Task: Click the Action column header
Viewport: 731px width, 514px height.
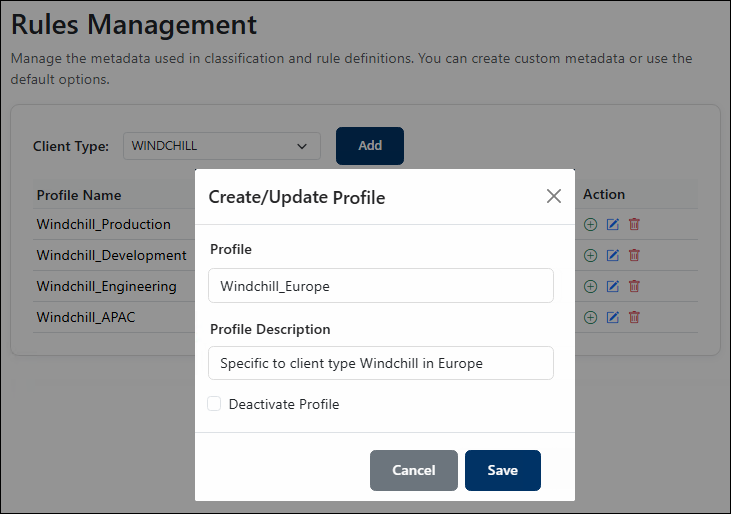Action: [604, 194]
